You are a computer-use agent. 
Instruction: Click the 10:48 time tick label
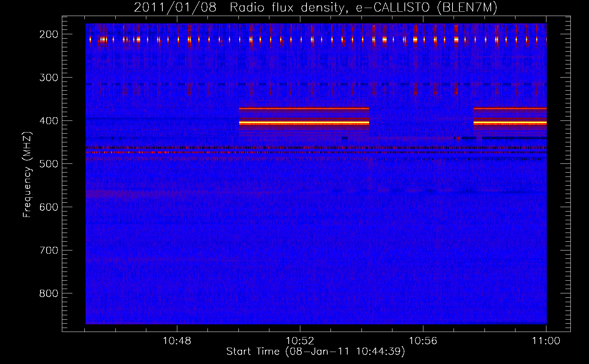click(x=177, y=341)
